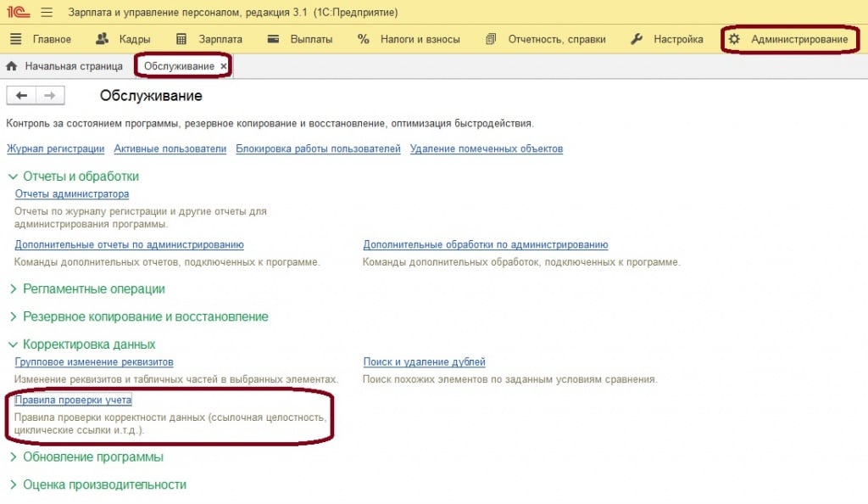The width and height of the screenshot is (868, 504).
Task: Open Настройка section with wrench icon
Action: click(667, 39)
